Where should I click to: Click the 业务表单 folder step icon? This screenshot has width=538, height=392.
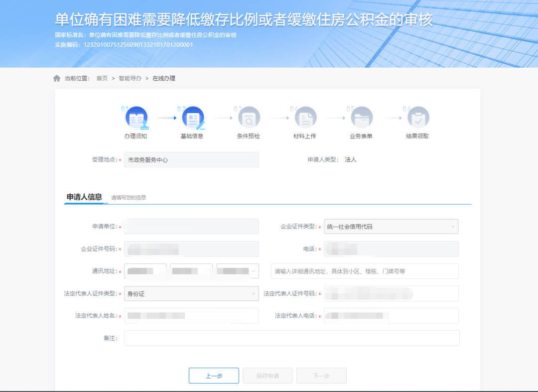click(x=362, y=118)
